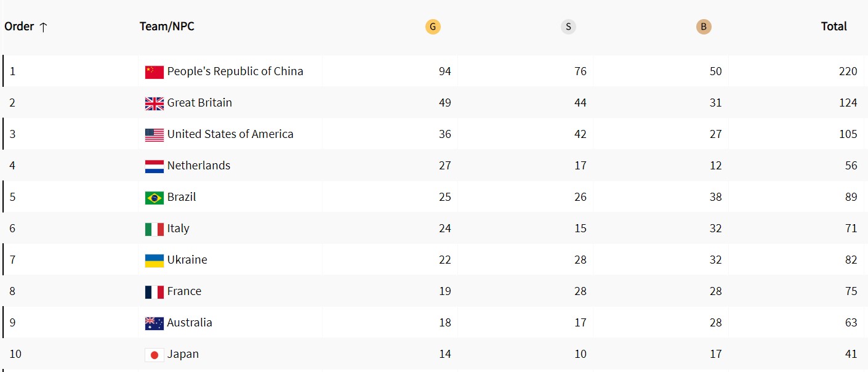Click the Australia flag icon
Image resolution: width=868 pixels, height=372 pixels.
point(155,323)
